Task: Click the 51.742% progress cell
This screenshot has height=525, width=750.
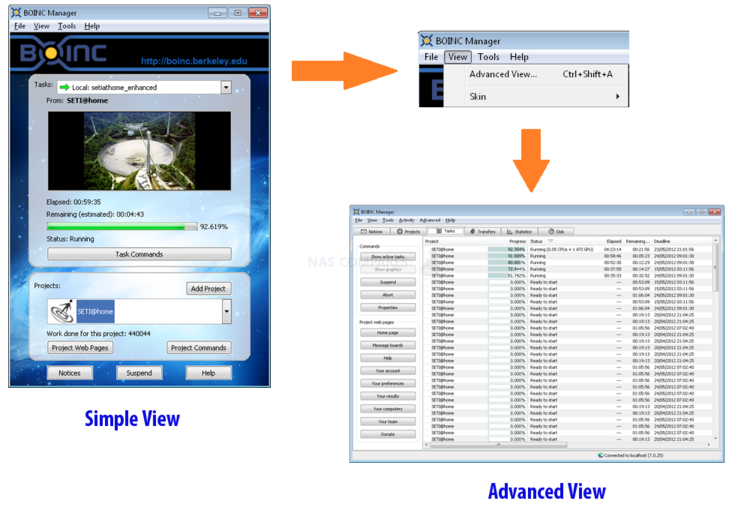Action: click(x=507, y=276)
